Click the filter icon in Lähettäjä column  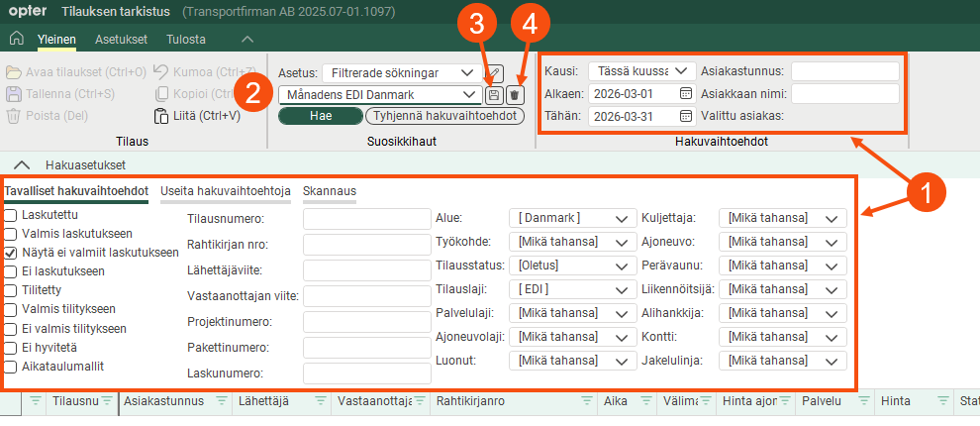click(x=320, y=401)
